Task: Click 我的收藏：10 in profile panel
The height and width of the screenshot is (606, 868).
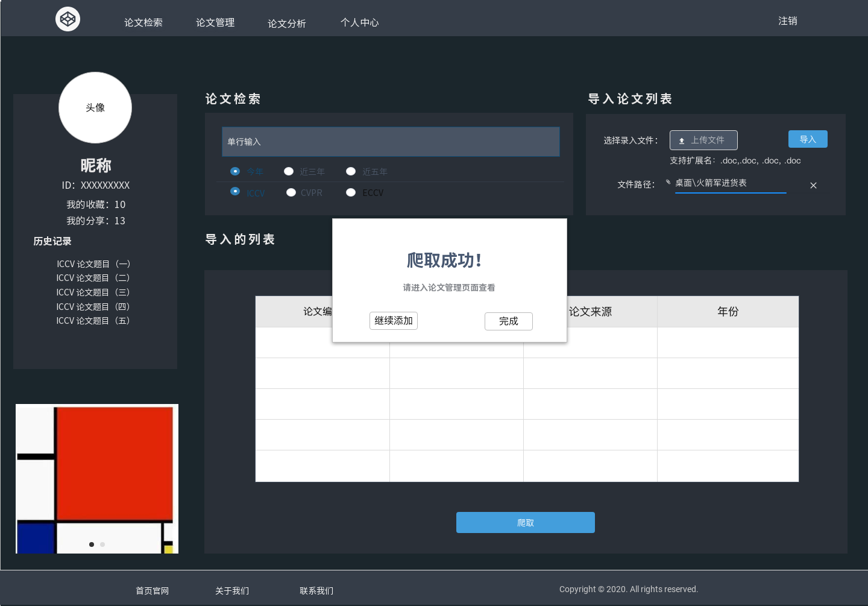Action: pos(96,205)
